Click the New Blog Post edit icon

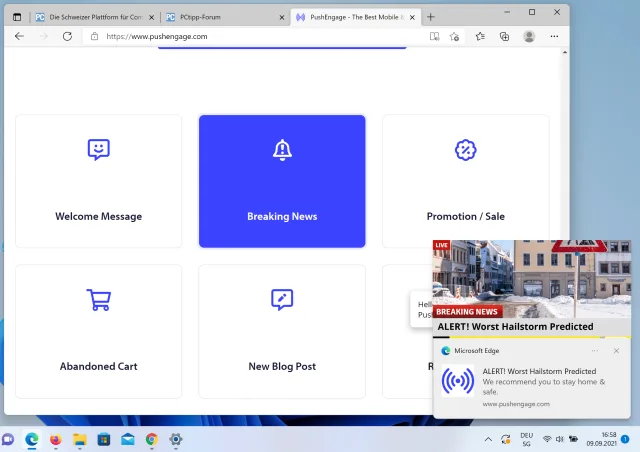click(282, 299)
